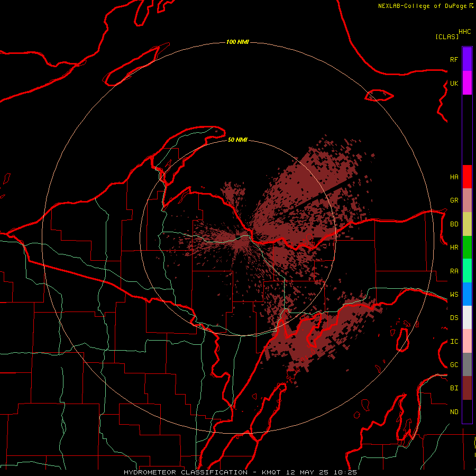Image resolution: width=476 pixels, height=476 pixels.
Task: Click the RF purple legend swatch
Action: (x=467, y=59)
